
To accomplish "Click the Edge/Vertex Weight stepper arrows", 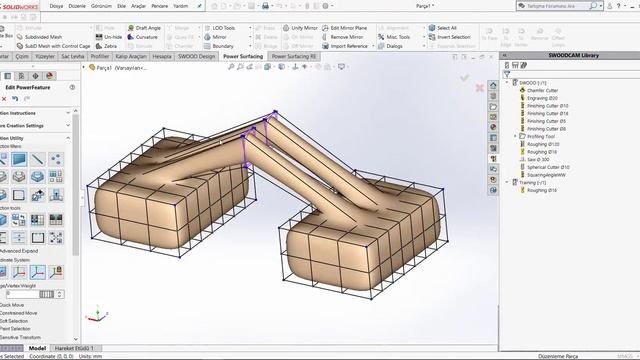I will click(60, 294).
